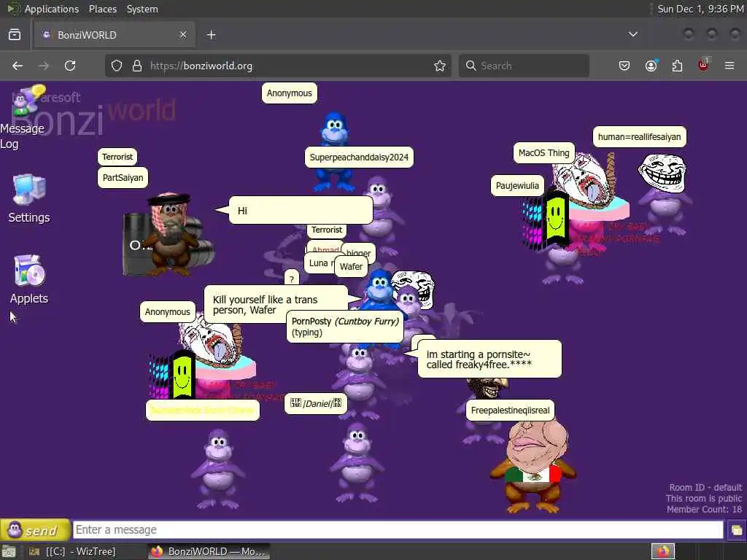Click the Firefox View icon

15,34
